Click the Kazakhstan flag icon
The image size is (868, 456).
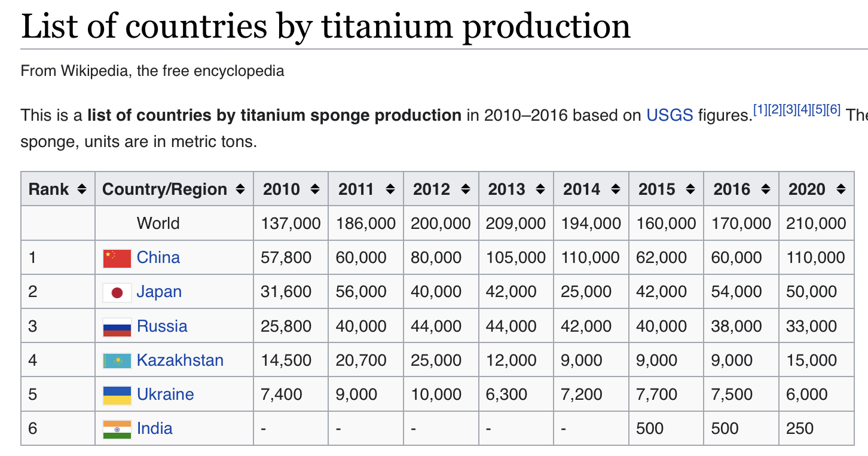point(117,361)
